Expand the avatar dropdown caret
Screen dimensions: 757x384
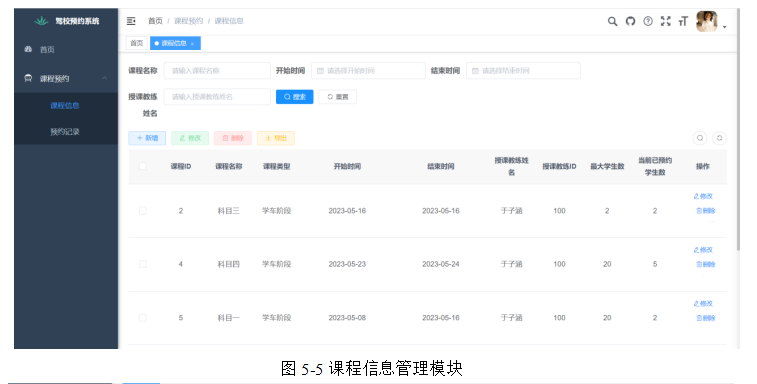(725, 27)
